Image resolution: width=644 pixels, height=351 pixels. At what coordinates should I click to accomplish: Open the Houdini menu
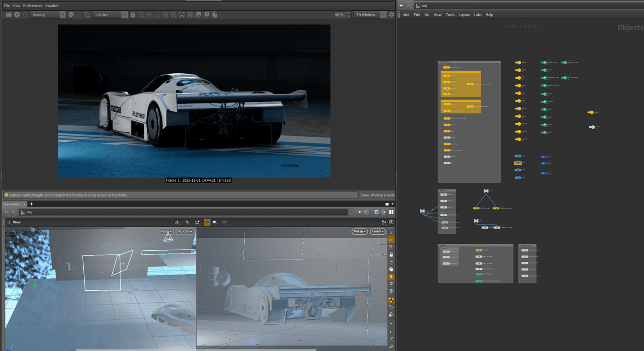(52, 6)
